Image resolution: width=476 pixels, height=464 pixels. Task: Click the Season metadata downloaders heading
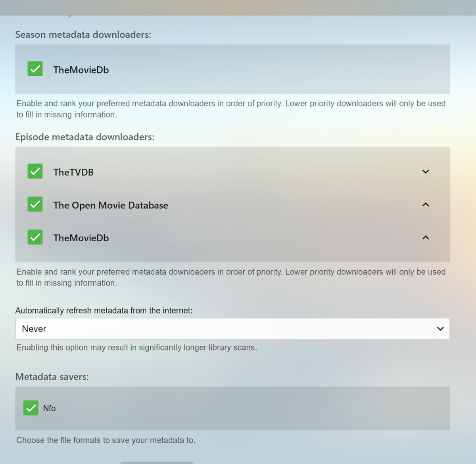(83, 35)
